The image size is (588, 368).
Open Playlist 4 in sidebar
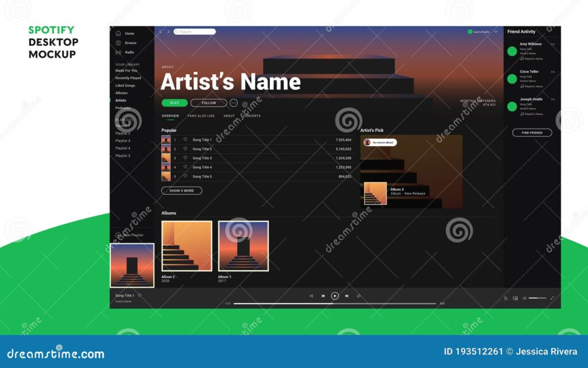pos(123,148)
